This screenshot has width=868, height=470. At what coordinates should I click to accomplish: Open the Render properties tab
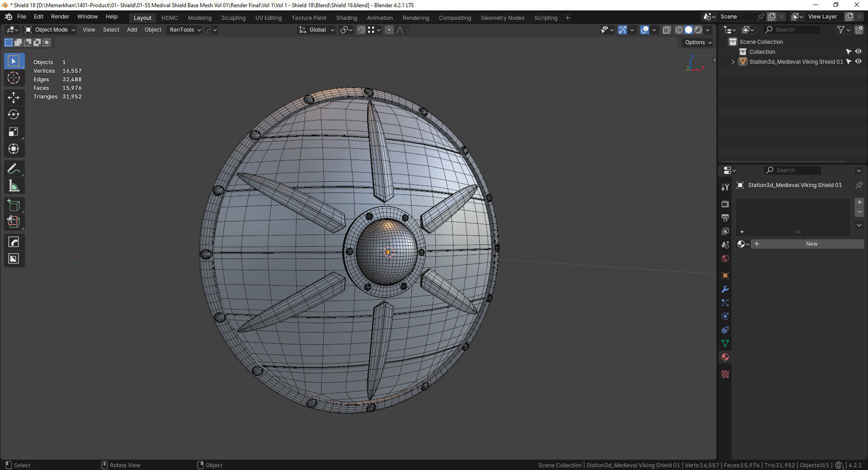point(725,204)
